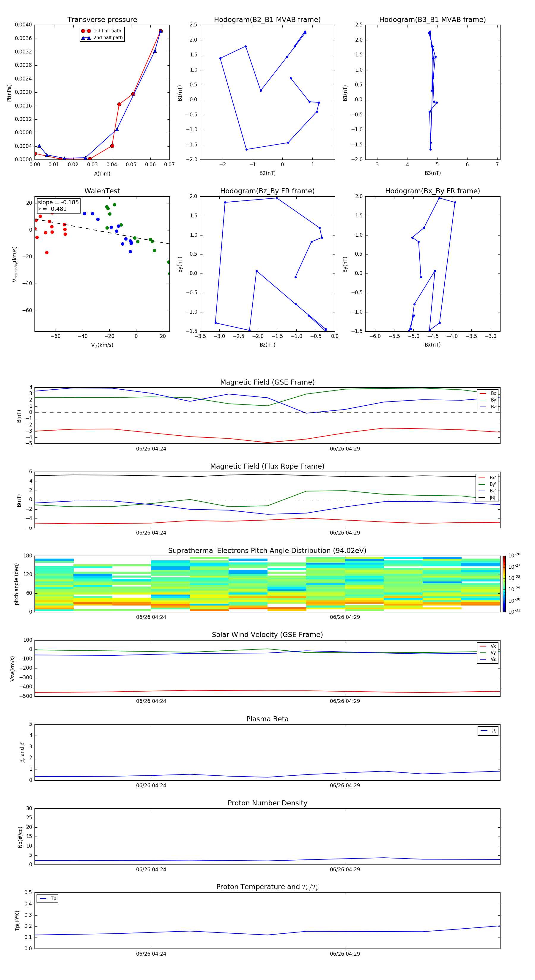Click '06/26 04:29' tick in GSE magnetic field
Viewport: 535px width, 980px height.
coord(345,449)
